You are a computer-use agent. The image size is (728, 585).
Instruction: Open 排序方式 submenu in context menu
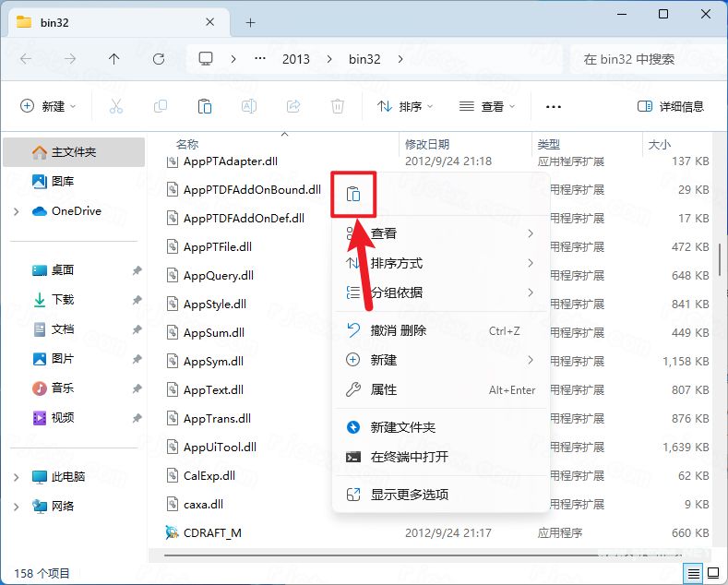[x=441, y=263]
